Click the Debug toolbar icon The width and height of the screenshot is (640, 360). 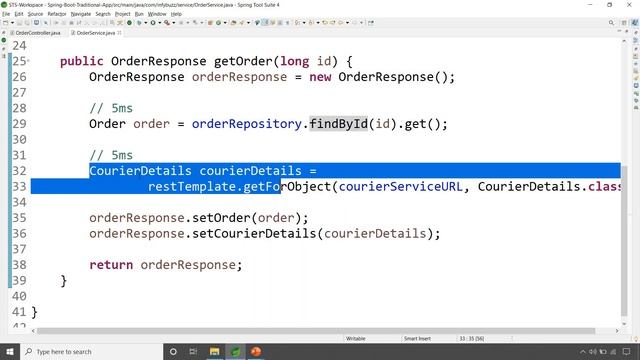[139, 22]
